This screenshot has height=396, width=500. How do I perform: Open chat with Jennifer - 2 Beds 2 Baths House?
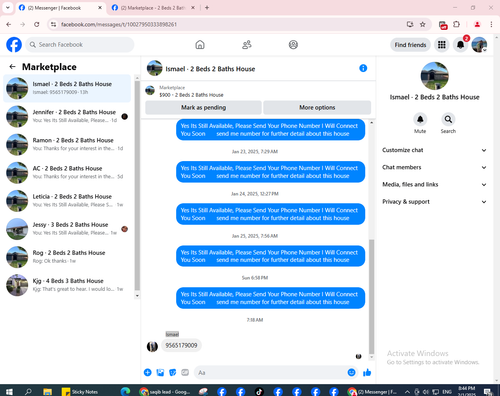pyautogui.click(x=67, y=116)
